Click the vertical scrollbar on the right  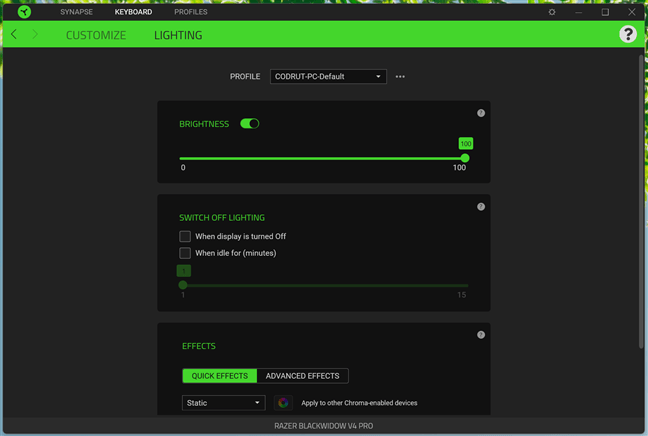click(x=642, y=200)
